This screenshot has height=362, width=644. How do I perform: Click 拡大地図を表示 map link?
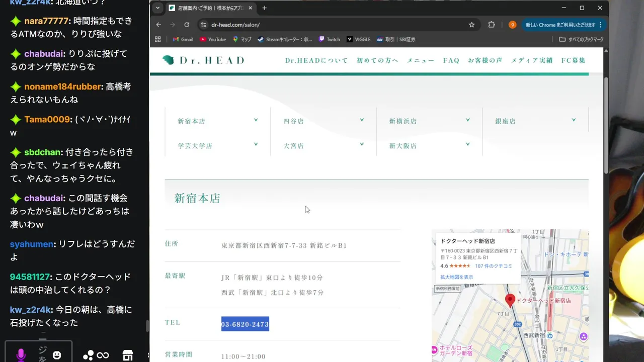tap(456, 277)
